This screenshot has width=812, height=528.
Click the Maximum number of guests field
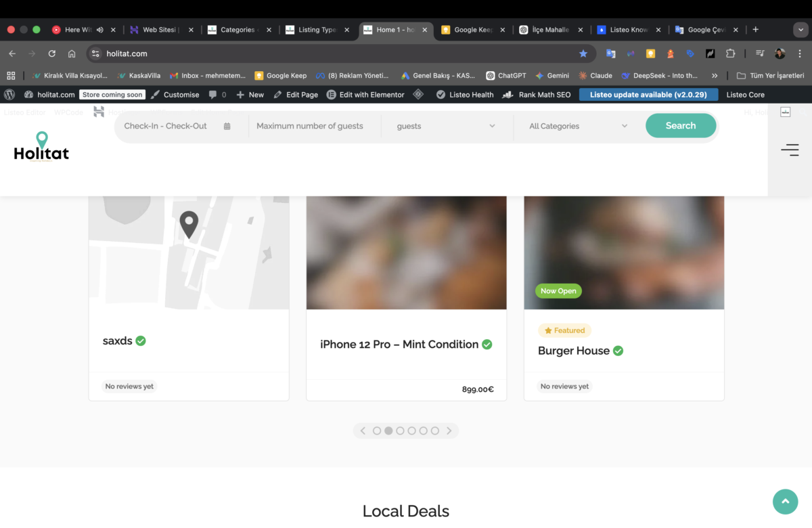click(x=310, y=126)
